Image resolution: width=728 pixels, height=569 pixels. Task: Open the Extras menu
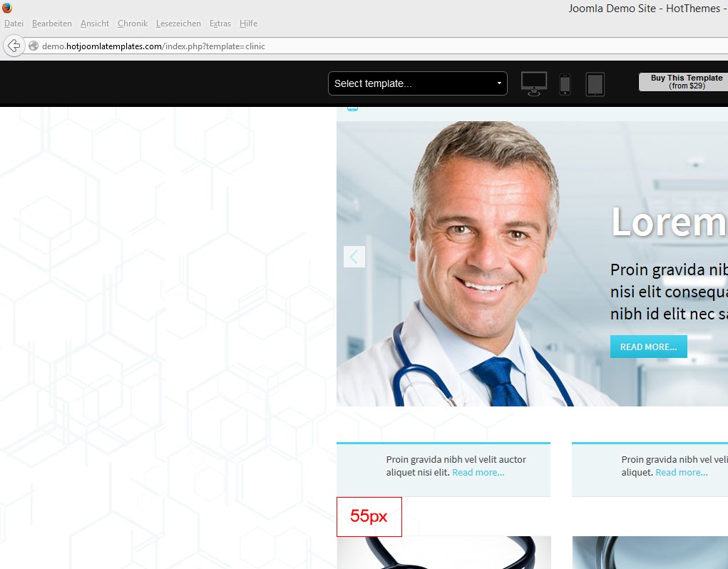tap(220, 24)
